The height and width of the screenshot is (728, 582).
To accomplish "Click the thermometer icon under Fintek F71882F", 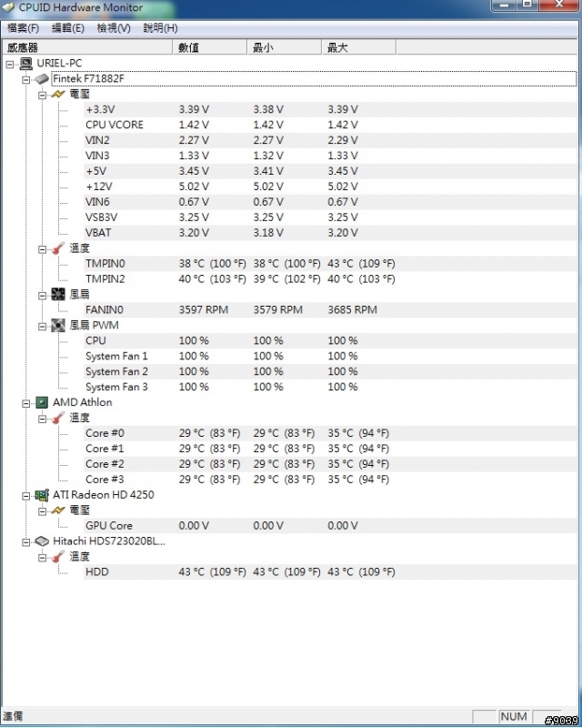I will [x=58, y=248].
